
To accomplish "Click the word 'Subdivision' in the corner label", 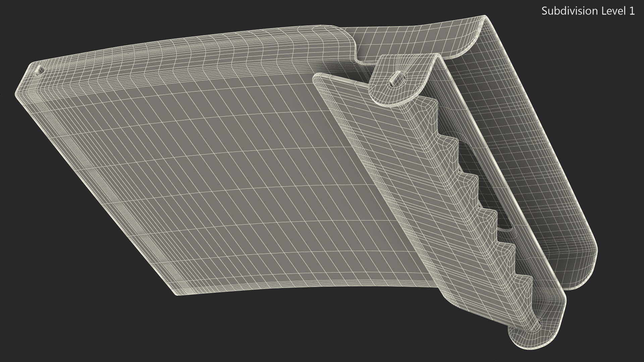I will pyautogui.click(x=570, y=11).
